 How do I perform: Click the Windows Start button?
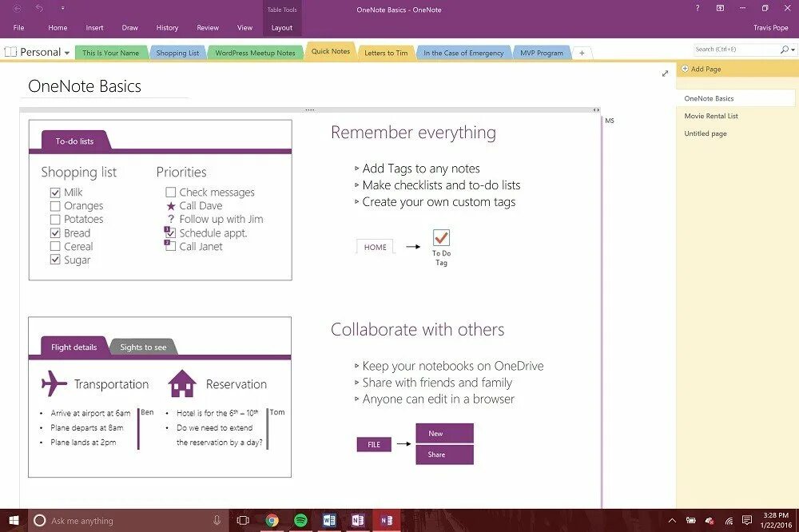(14, 520)
